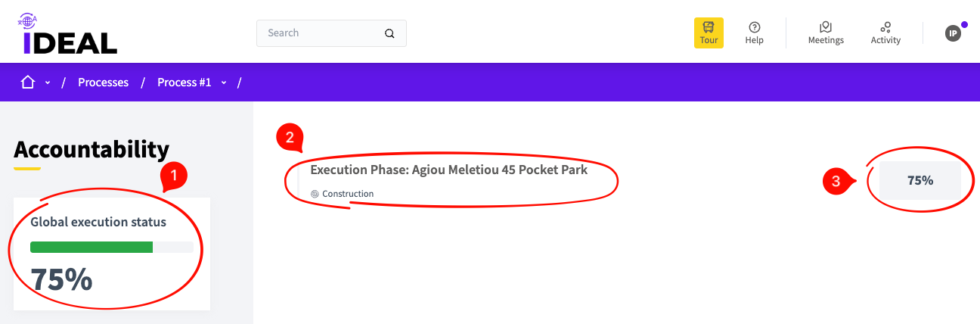Start the guided Tour
Screen dimensions: 980x324
709,33
